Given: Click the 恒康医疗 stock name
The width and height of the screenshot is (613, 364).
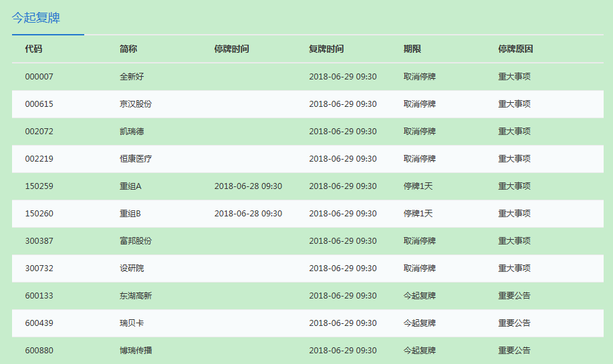Looking at the screenshot, I should (x=136, y=159).
